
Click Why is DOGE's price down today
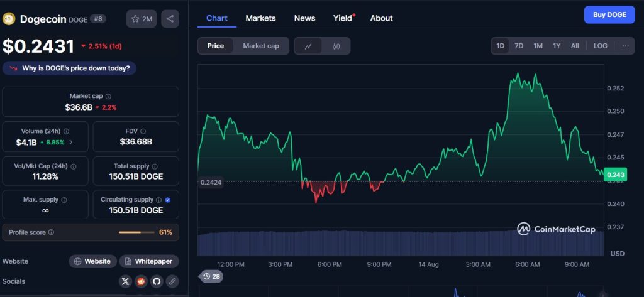pyautogui.click(x=69, y=68)
